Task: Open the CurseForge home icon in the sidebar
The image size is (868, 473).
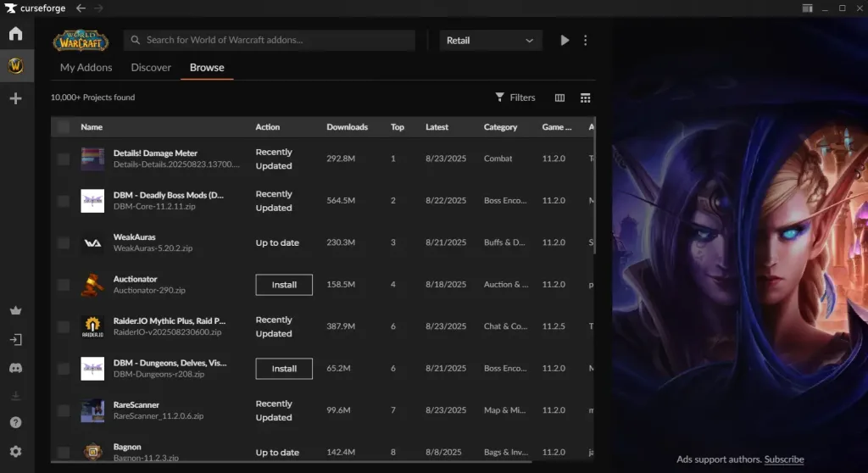Action: click(x=15, y=34)
